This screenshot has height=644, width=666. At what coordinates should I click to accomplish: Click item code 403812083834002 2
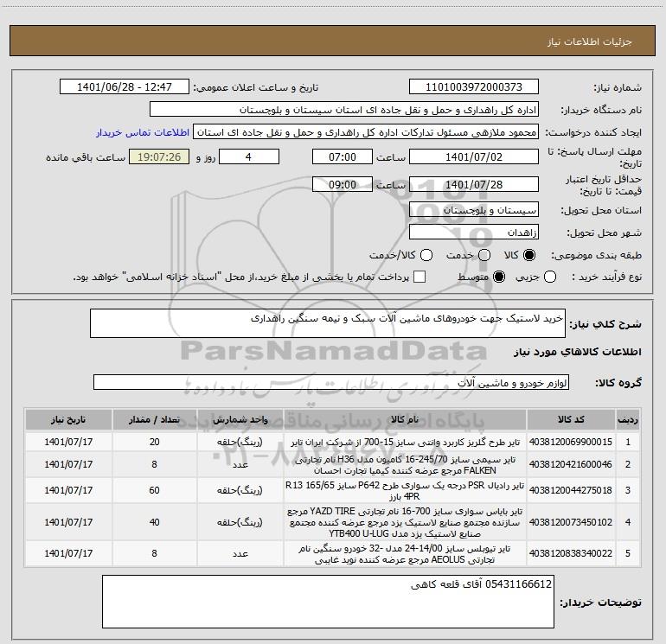coord(571,553)
